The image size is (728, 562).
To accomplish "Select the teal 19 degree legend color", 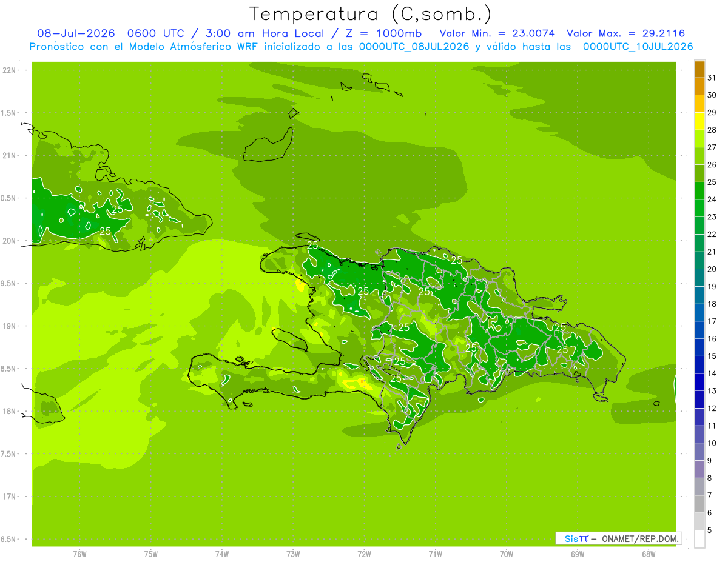I will 699,278.
